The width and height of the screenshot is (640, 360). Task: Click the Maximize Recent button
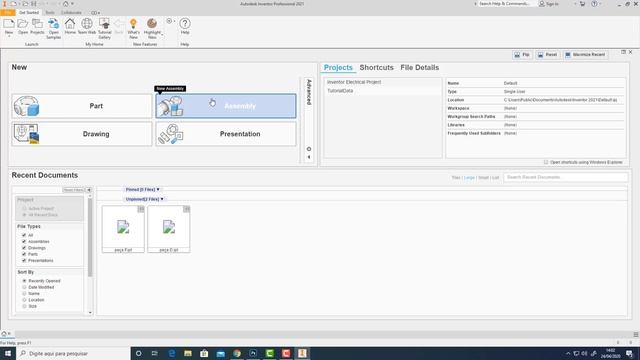[585, 55]
